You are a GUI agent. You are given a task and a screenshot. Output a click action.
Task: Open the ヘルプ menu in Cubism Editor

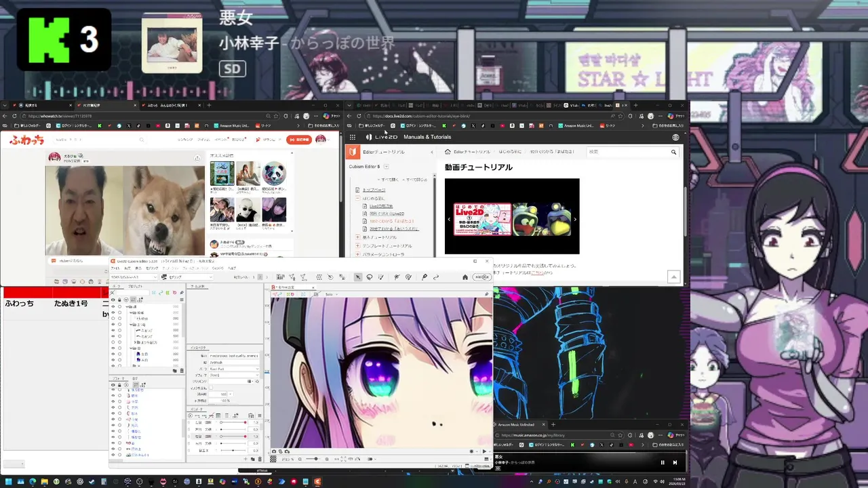(x=231, y=268)
